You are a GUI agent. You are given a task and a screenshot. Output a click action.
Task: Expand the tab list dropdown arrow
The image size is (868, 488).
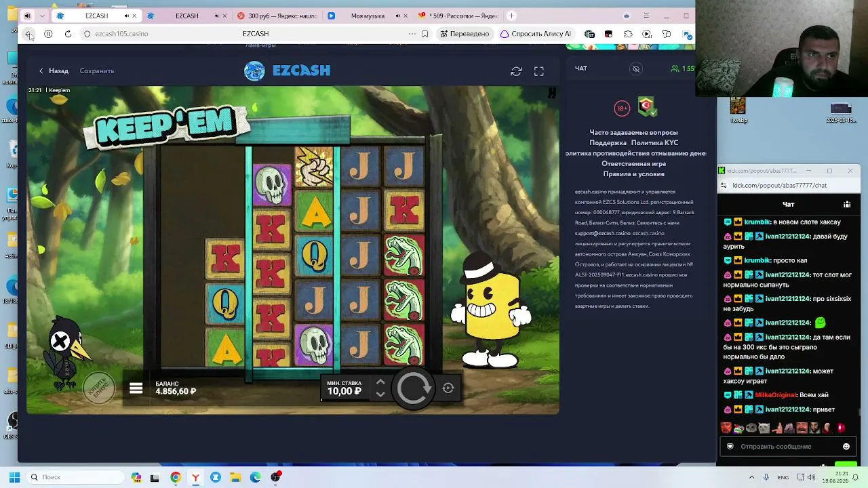pyautogui.click(x=42, y=16)
